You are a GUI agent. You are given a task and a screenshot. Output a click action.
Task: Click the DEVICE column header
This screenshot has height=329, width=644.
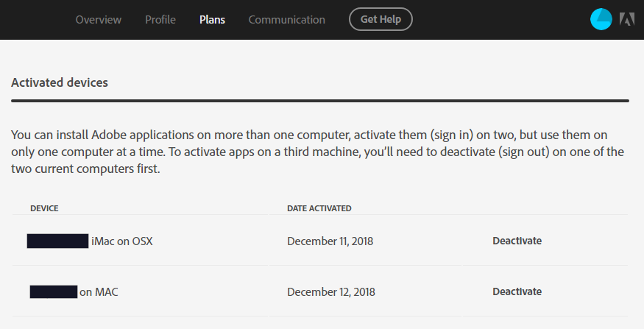[x=44, y=208]
